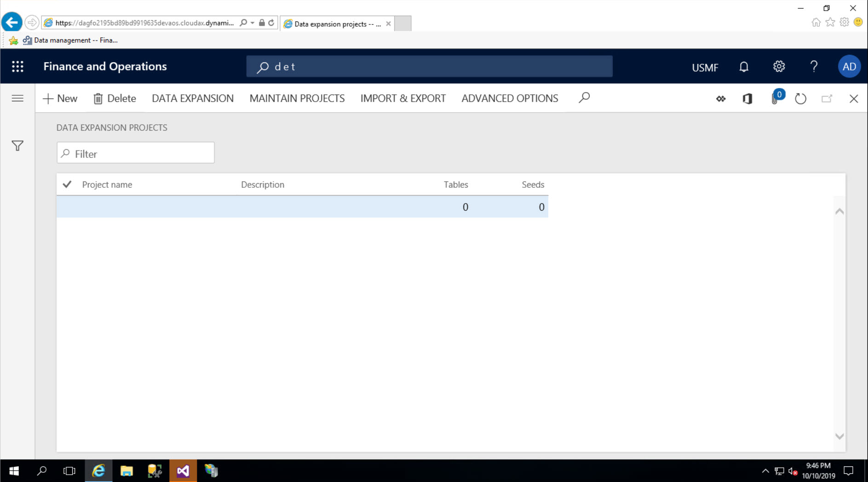Open address bar search dropdown arrow
Viewport: 868px width, 482px height.
coord(253,23)
